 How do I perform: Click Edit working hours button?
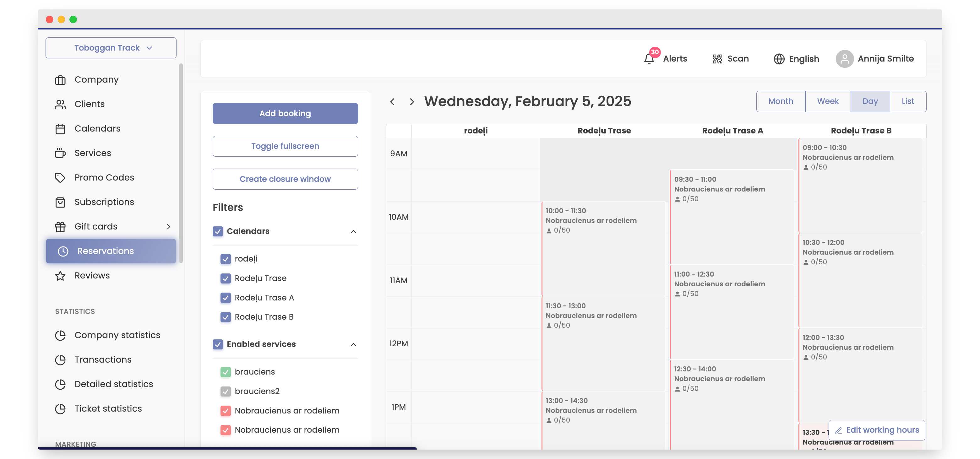click(877, 430)
